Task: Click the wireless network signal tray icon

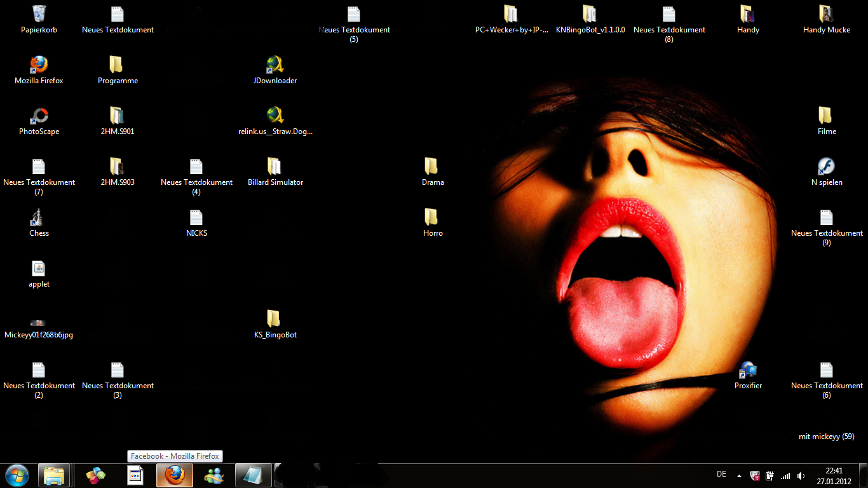Action: click(x=785, y=475)
